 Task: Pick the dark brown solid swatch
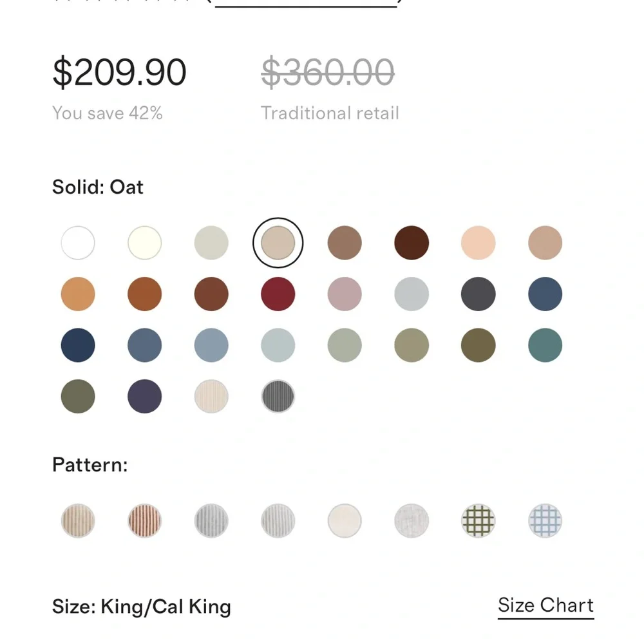[x=412, y=243]
